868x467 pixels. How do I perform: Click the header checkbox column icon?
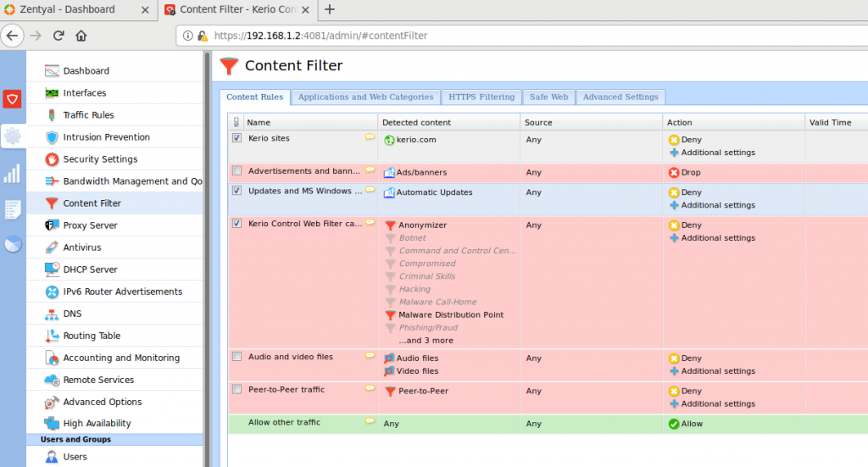[236, 122]
